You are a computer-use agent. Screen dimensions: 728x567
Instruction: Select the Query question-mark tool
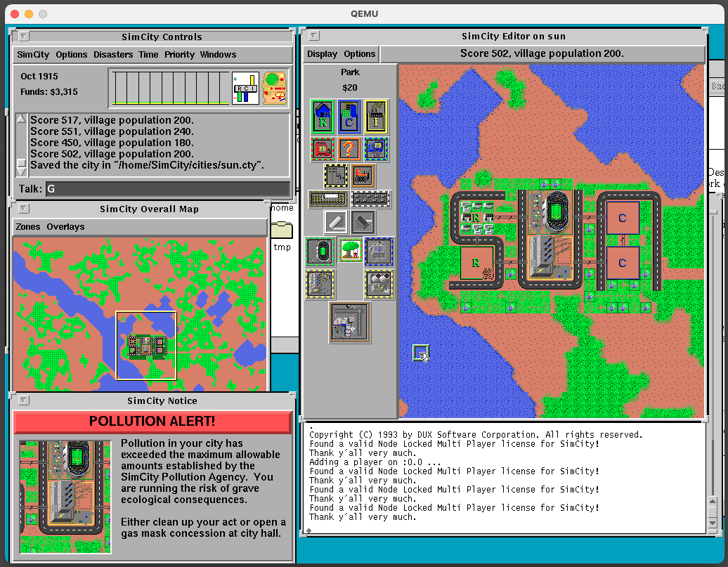pos(349,148)
